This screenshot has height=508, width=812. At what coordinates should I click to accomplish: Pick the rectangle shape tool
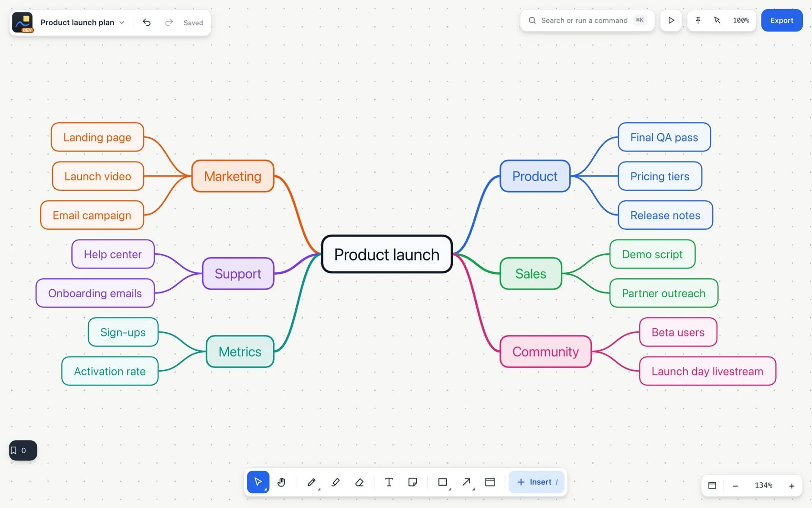(x=443, y=482)
